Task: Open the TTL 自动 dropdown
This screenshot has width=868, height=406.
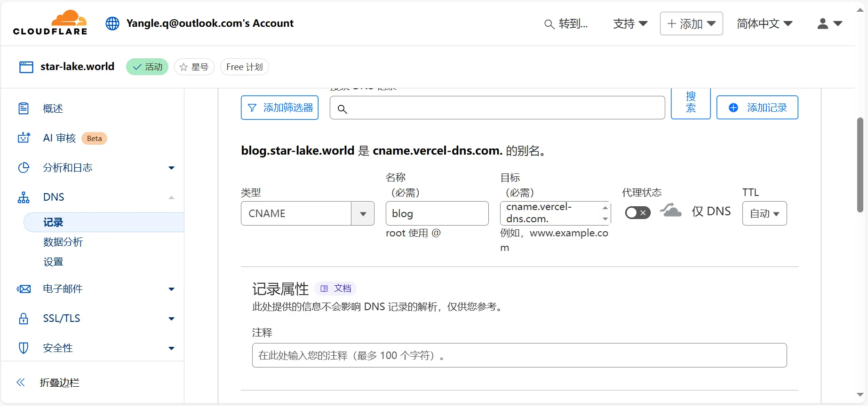Action: pos(764,213)
